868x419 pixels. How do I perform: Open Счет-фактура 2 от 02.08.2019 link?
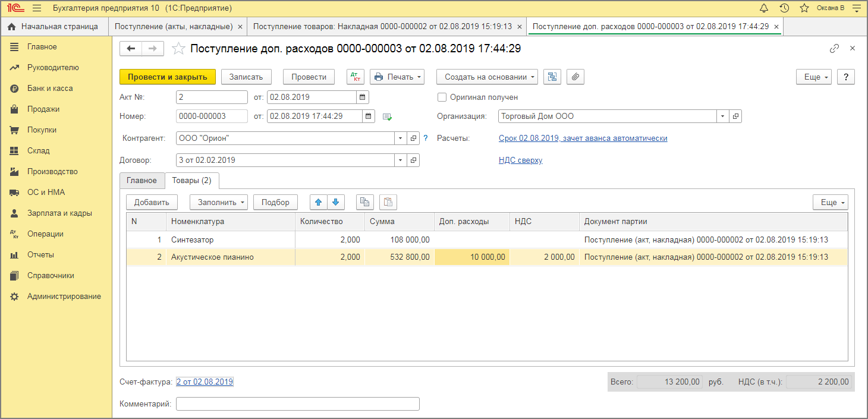(205, 382)
